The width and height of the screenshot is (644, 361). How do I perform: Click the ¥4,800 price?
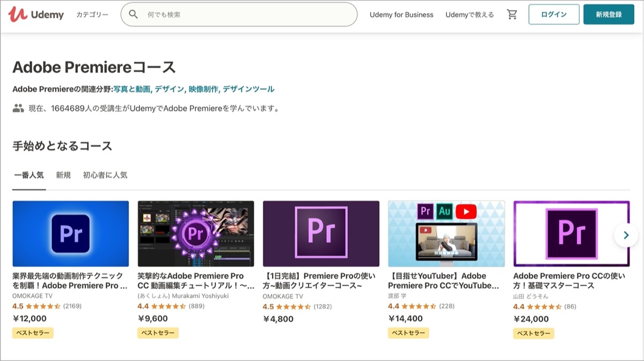point(278,319)
